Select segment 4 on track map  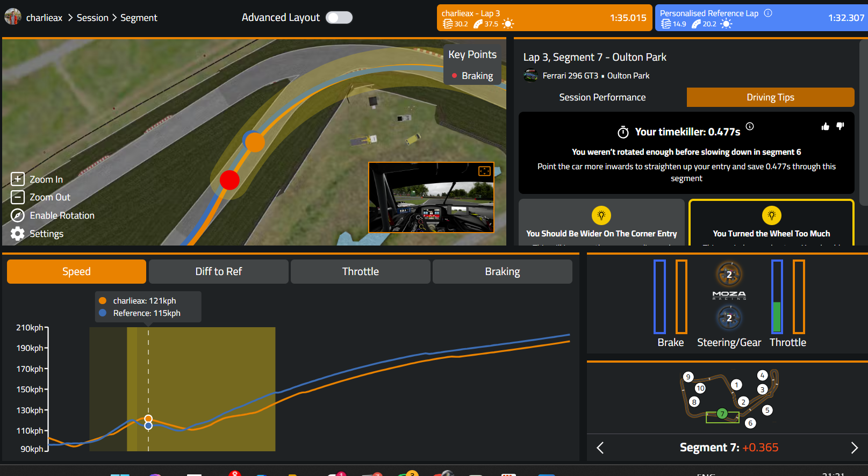tap(762, 375)
